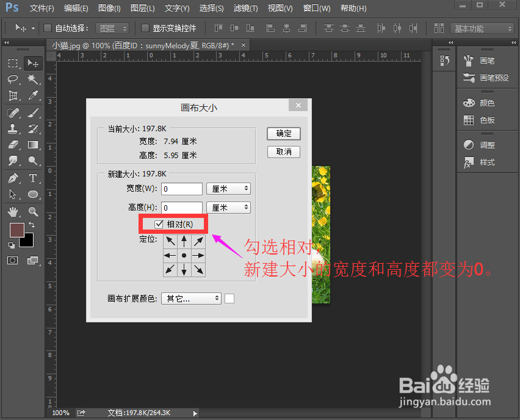Open the 窗口(W) menu
This screenshot has height=420, width=520.
(317, 8)
